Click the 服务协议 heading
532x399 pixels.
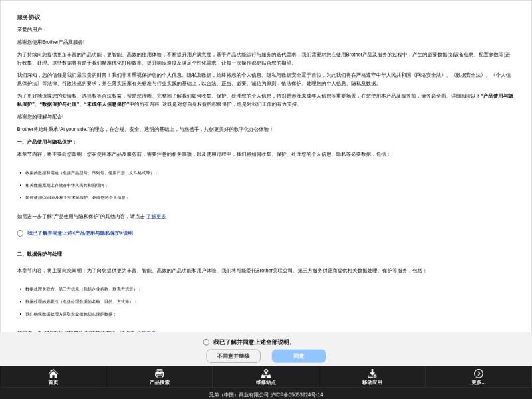coord(29,17)
